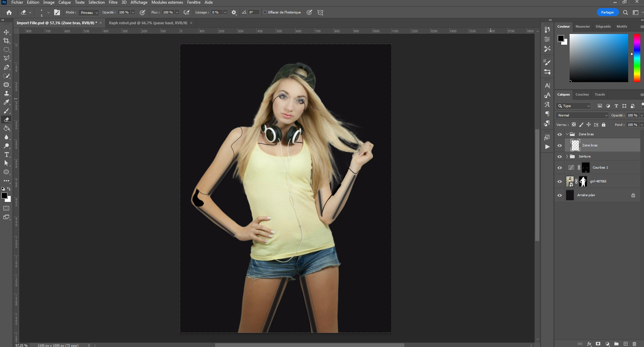The image size is (644, 347).
Task: Switch to Raph robot.psd document tab
Action: click(x=148, y=23)
